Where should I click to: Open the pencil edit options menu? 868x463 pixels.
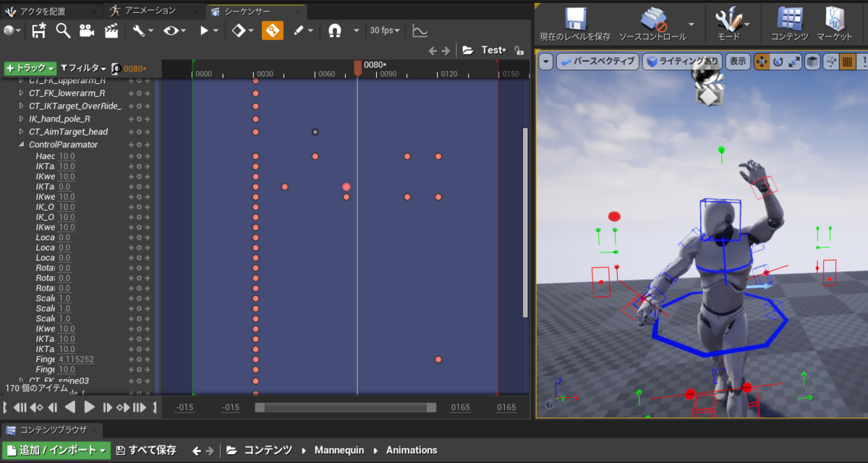pyautogui.click(x=303, y=30)
